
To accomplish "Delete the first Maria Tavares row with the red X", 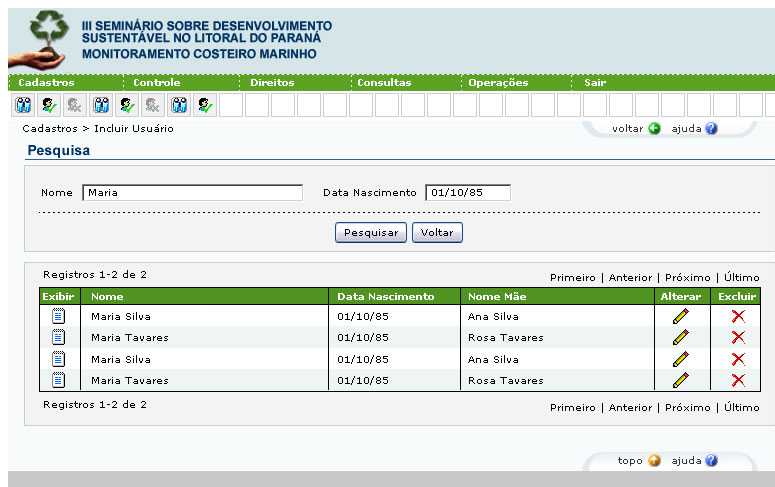I will (x=738, y=338).
